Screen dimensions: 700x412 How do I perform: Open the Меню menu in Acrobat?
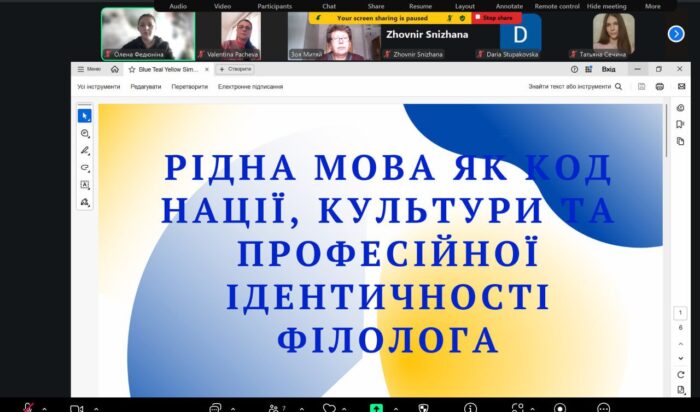coord(91,69)
